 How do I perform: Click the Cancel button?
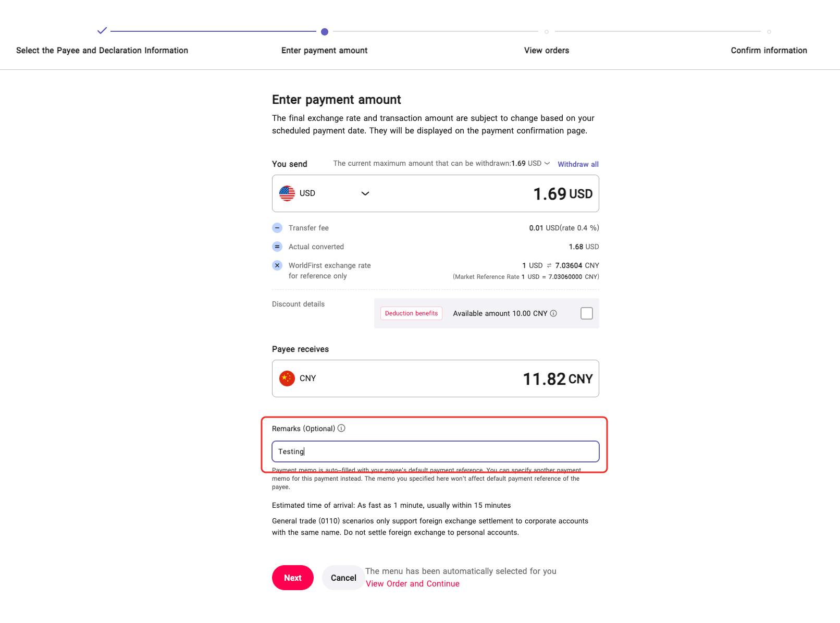pyautogui.click(x=343, y=578)
